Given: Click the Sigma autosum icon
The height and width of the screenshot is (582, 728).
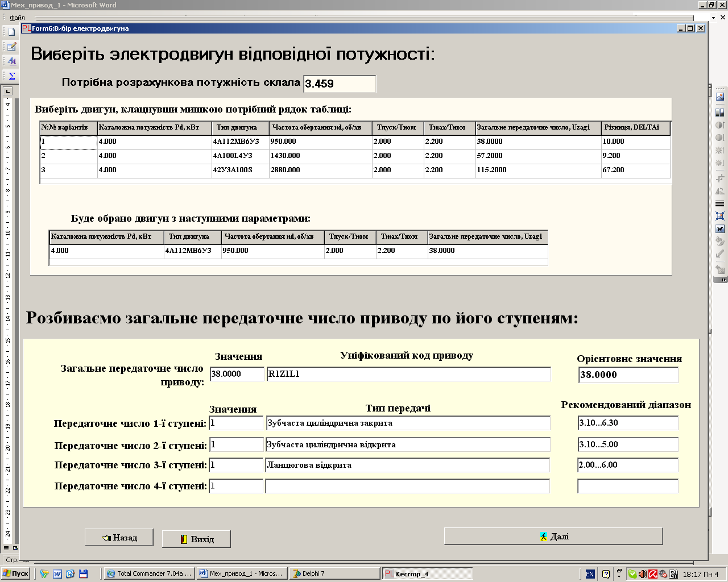Looking at the screenshot, I should pos(11,76).
